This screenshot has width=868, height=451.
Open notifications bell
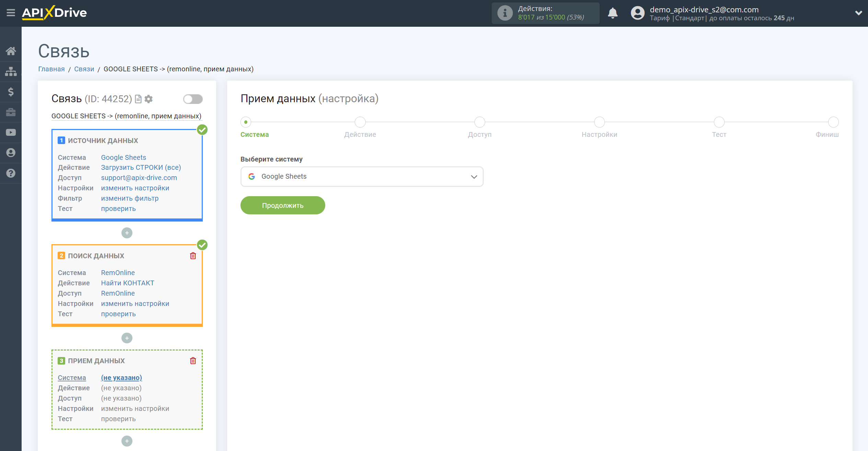(x=612, y=13)
